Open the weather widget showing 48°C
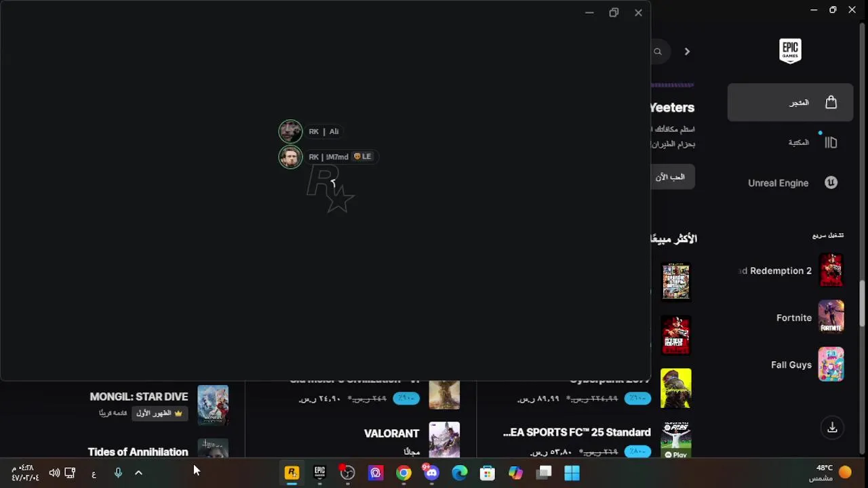Image resolution: width=868 pixels, height=488 pixels. tap(831, 472)
